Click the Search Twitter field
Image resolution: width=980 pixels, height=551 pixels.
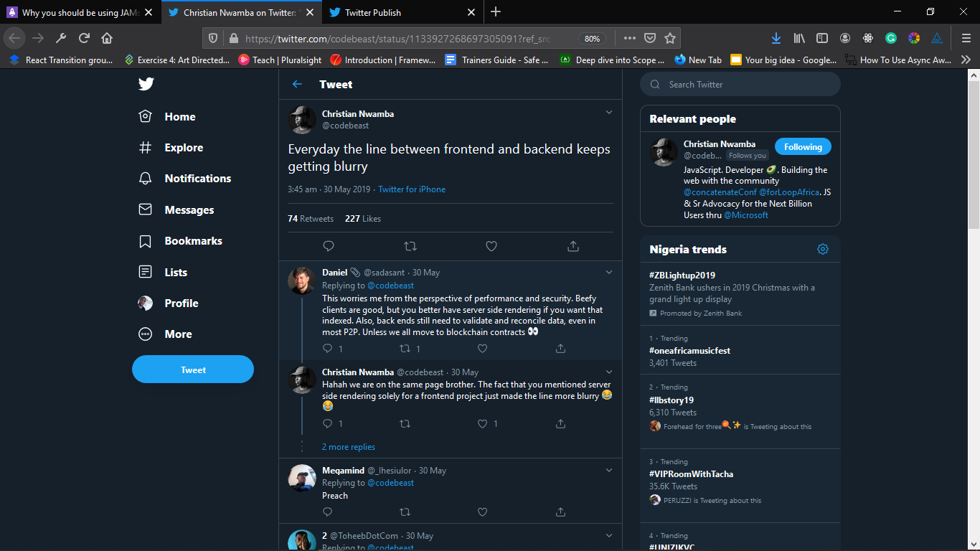740,84
